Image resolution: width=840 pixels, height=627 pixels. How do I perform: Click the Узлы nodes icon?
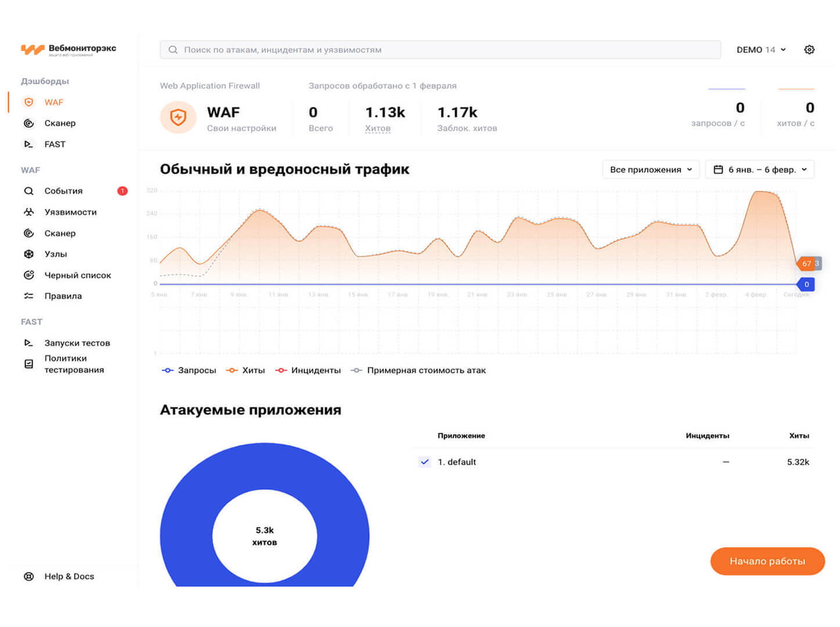click(x=28, y=254)
